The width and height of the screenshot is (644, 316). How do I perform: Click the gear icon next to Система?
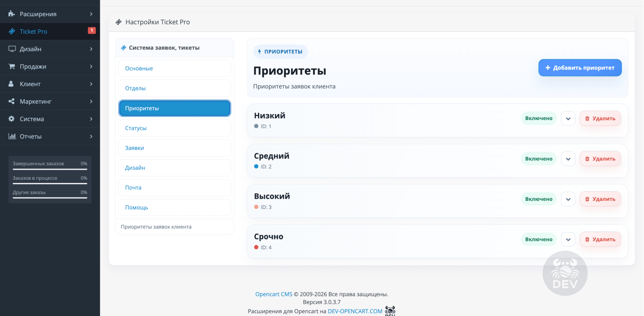tap(12, 118)
